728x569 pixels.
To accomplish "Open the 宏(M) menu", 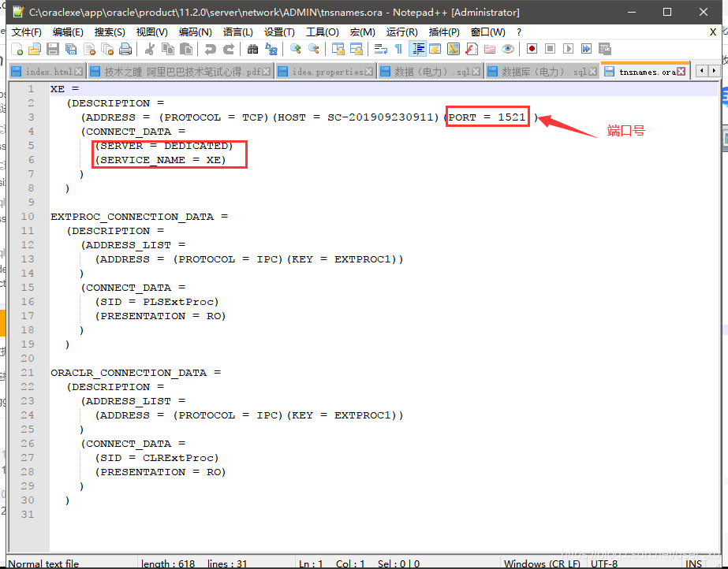I will 362,32.
